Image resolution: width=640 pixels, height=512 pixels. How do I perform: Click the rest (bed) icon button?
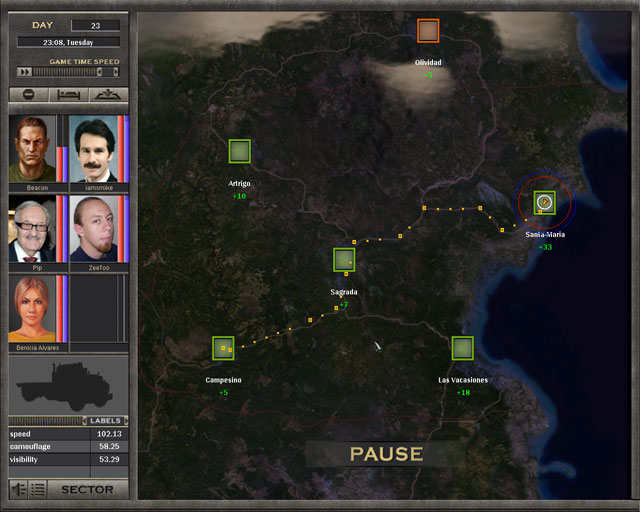[69, 95]
